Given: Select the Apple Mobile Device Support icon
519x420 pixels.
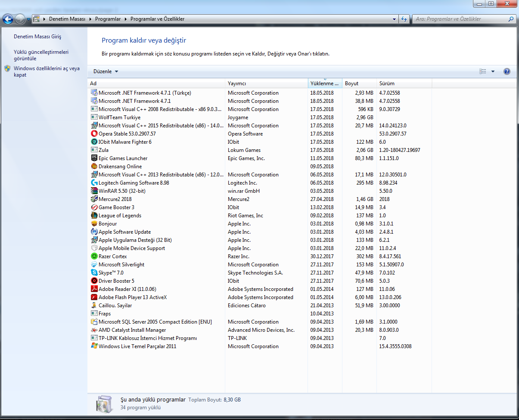Looking at the screenshot, I should [x=94, y=248].
